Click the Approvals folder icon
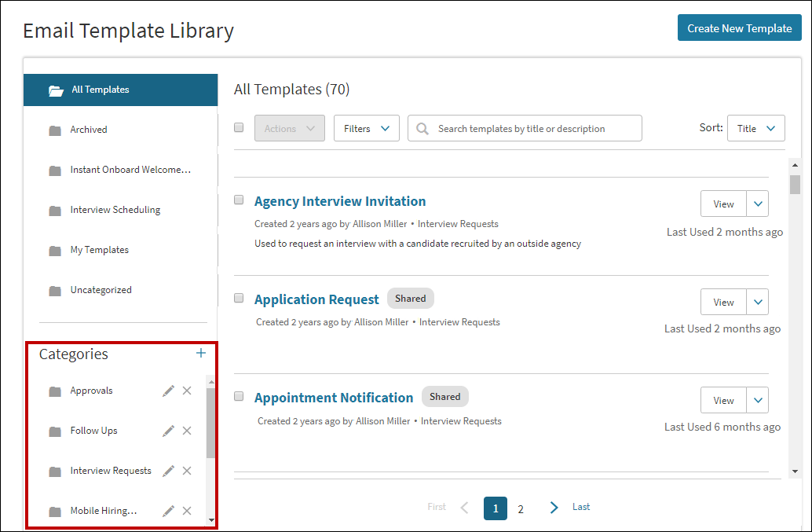 (55, 391)
